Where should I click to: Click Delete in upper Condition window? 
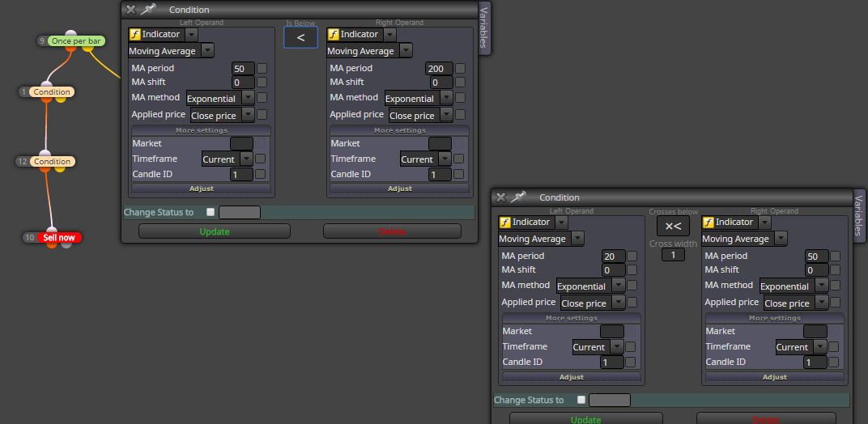[392, 231]
